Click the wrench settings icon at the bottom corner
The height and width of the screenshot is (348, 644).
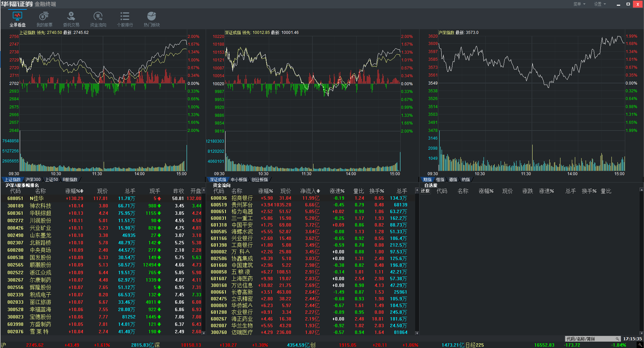640,345
